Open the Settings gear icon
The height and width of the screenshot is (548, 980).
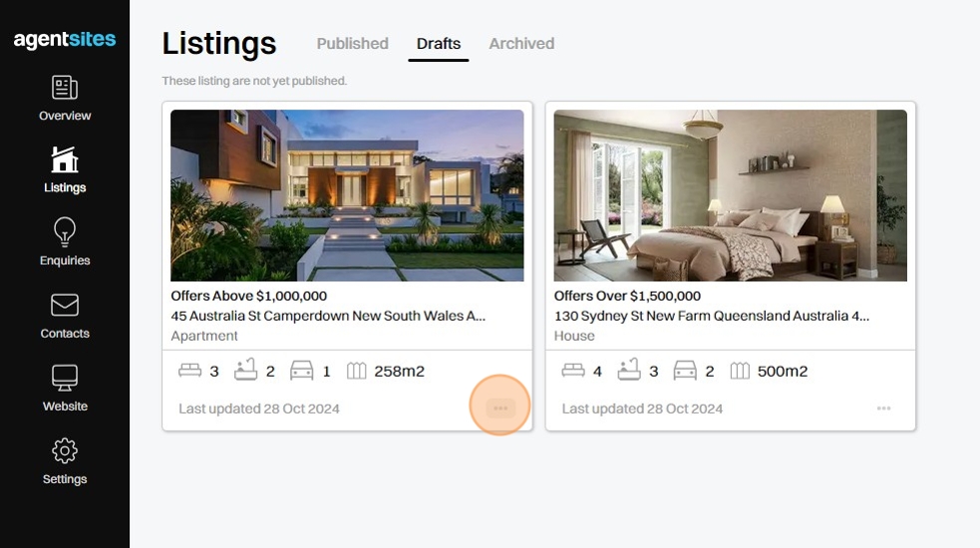65,450
